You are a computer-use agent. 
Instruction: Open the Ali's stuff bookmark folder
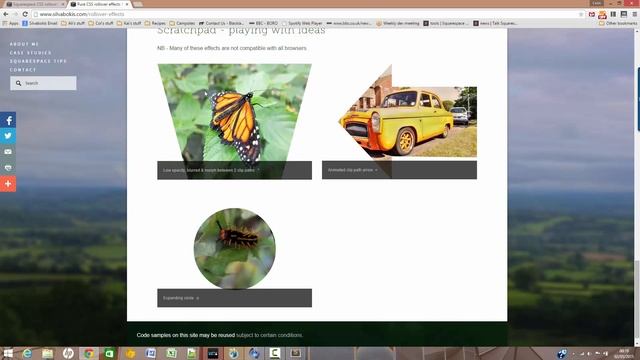pyautogui.click(x=73, y=23)
